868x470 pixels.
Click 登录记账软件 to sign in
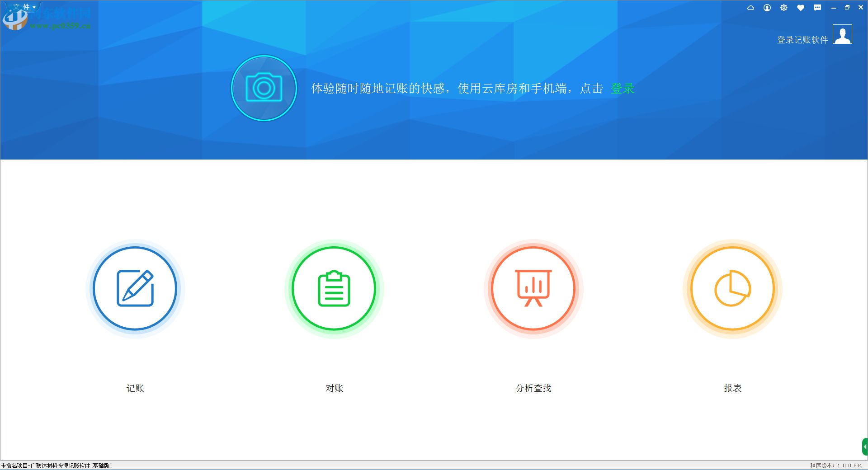(802, 40)
